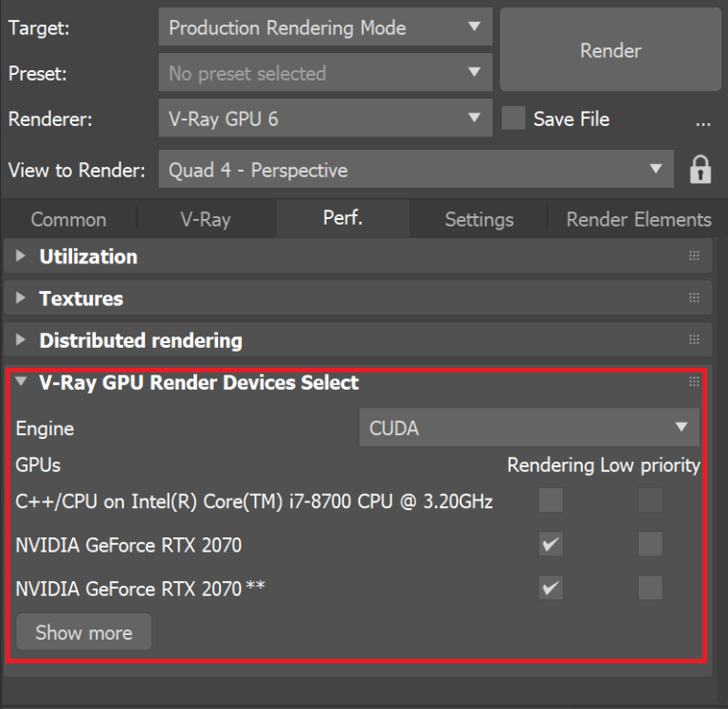This screenshot has height=709, width=728.
Task: Open the Engine CUDA dropdown
Action: pos(529,427)
